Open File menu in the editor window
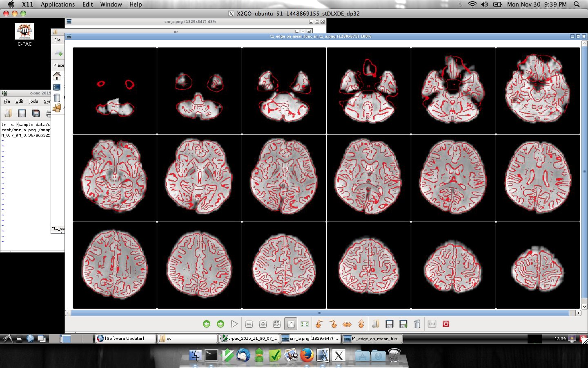 (x=7, y=101)
